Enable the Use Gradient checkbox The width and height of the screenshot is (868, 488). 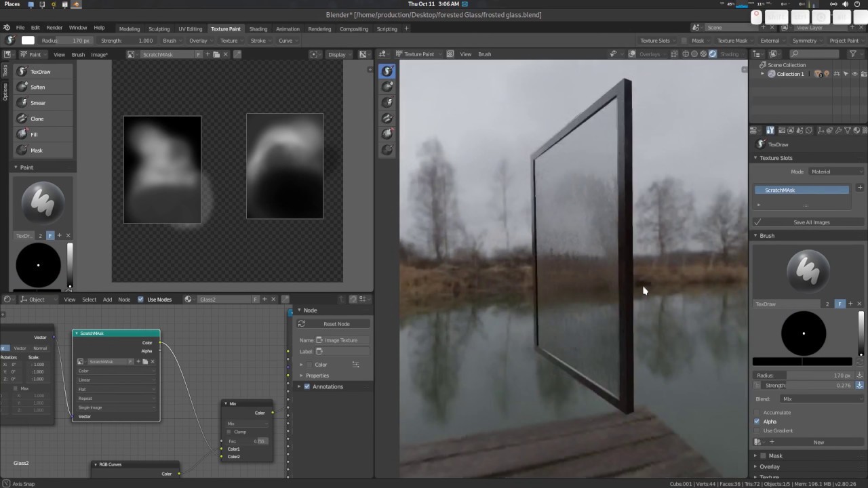point(757,430)
